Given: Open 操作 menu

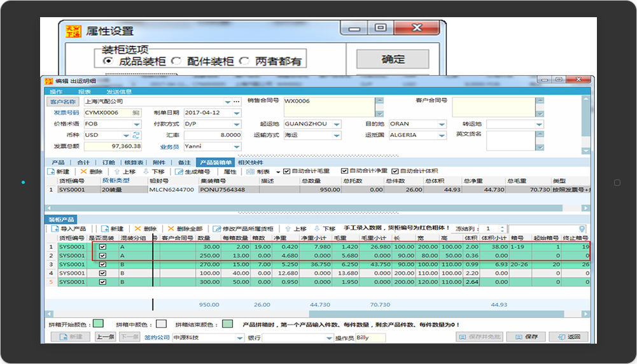Looking at the screenshot, I should [x=56, y=92].
